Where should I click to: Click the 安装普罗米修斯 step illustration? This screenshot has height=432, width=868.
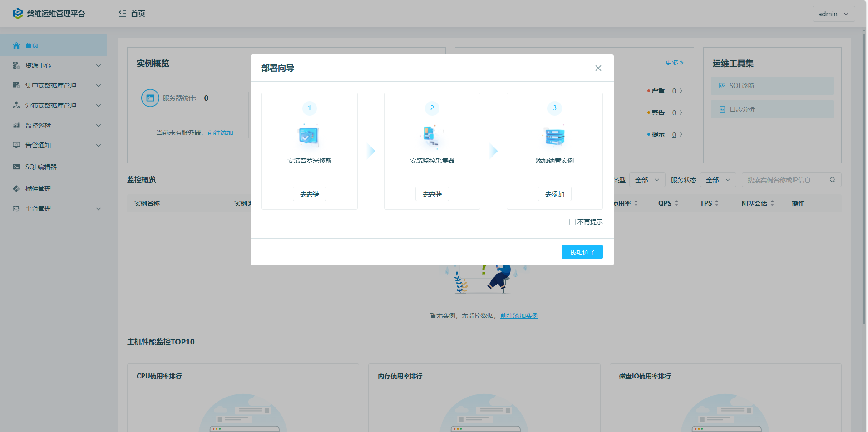[x=310, y=136]
